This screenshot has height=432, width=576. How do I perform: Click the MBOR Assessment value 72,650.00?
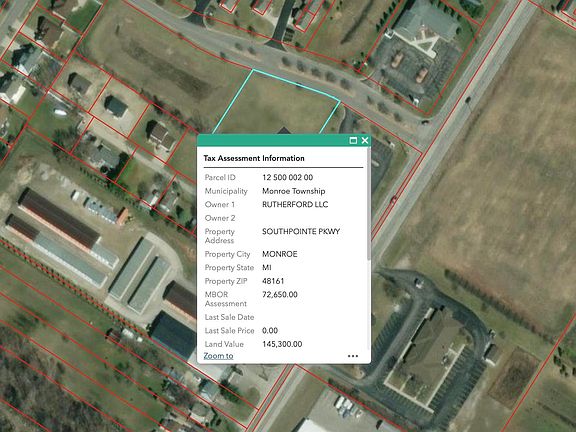click(280, 295)
